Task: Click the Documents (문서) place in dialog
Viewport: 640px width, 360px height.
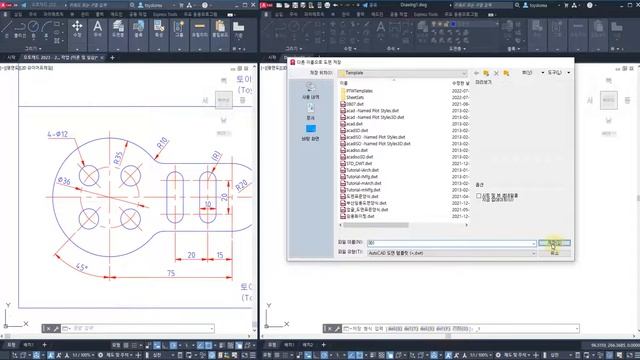Action: tap(310, 111)
